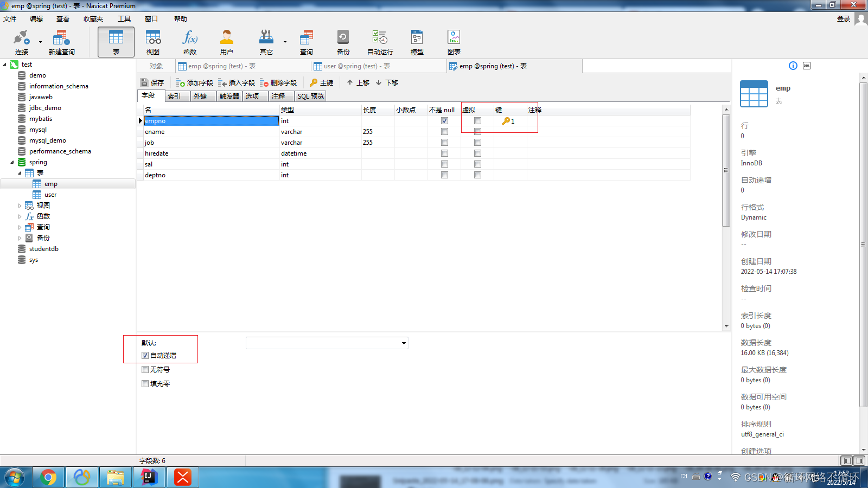Viewport: 868px width, 488px height.
Task: Uncheck 不是 null for the empno field
Action: pos(444,120)
